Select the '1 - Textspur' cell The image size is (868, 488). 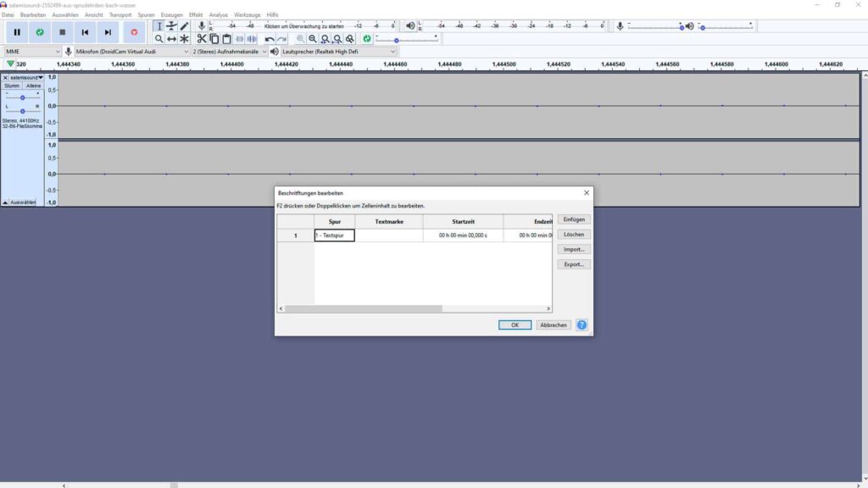[x=334, y=236]
